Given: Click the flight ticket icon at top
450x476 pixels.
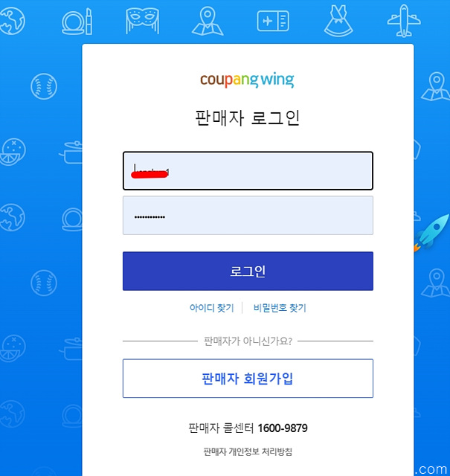Looking at the screenshot, I should click(x=273, y=21).
